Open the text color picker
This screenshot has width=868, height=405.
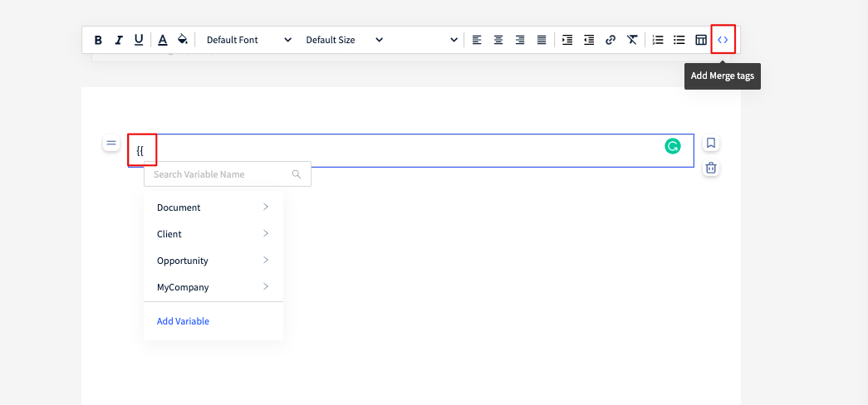(x=163, y=40)
